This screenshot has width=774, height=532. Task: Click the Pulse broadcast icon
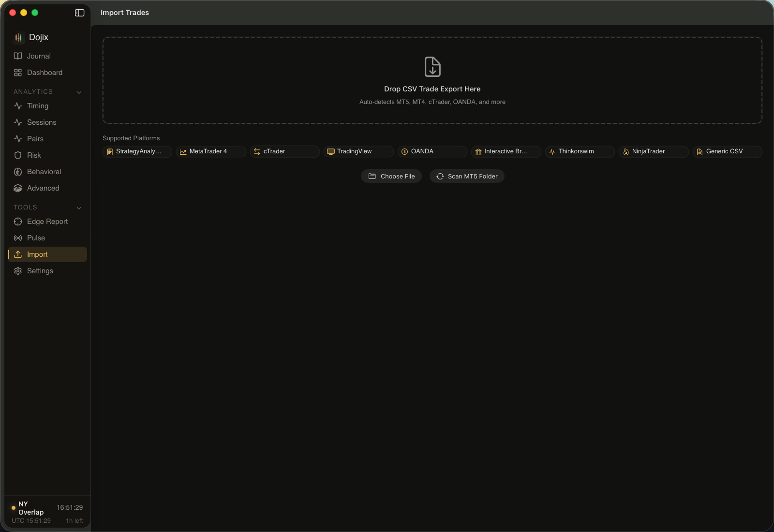point(17,238)
